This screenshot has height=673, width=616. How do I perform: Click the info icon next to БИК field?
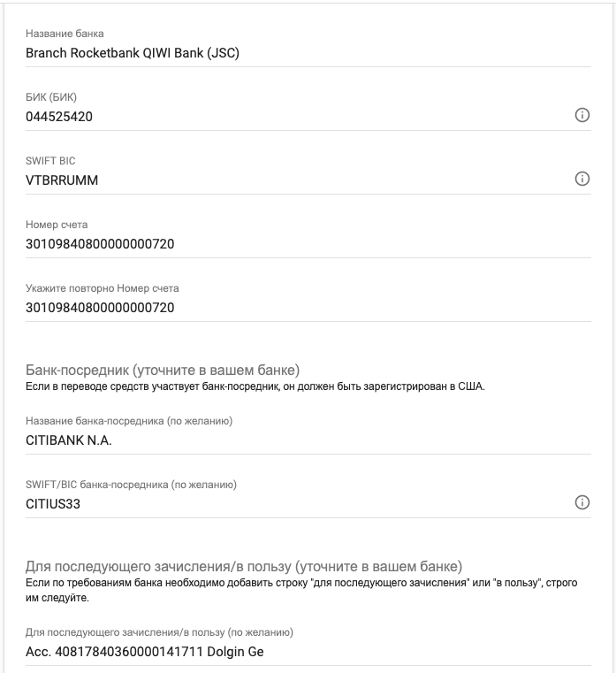tap(582, 116)
